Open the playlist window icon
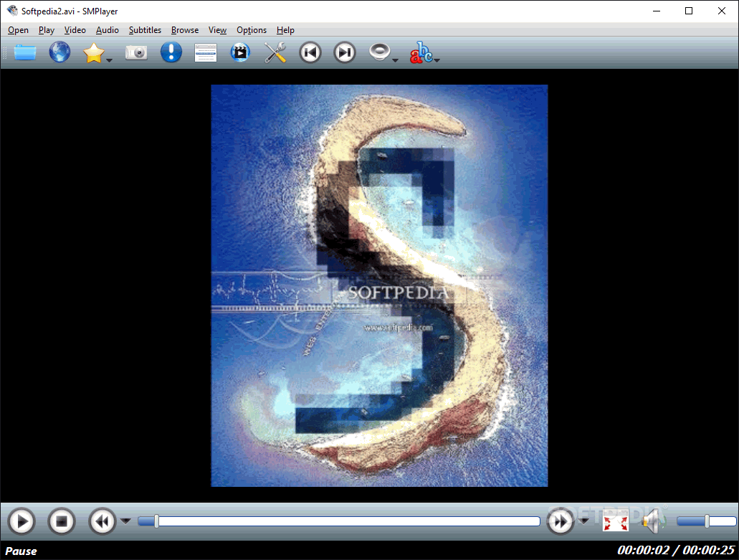Viewport: 739px width, 560px height. point(206,52)
